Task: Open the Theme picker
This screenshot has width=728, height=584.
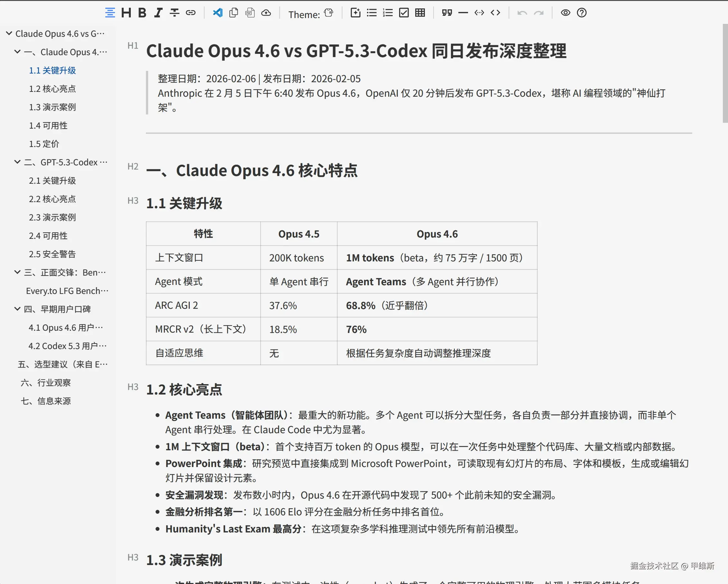Action: click(328, 13)
